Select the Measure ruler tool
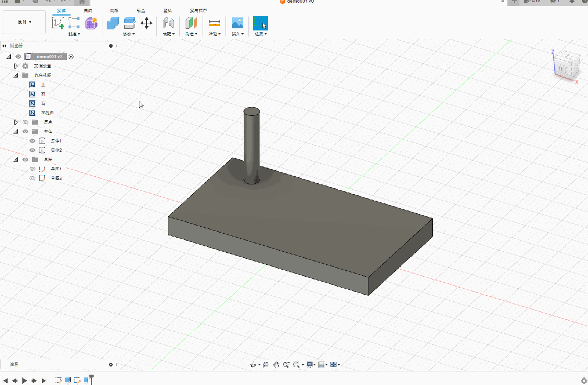The height and width of the screenshot is (385, 588). pos(215,23)
